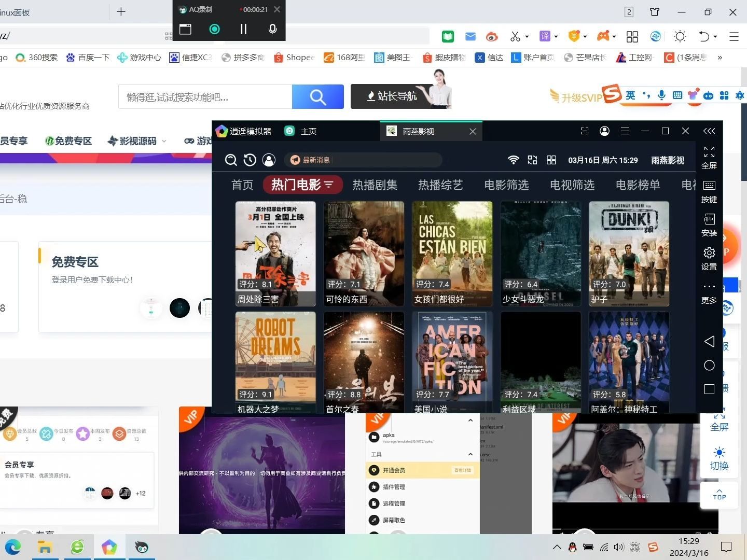Click the browser translate 译 icon
Viewport: 747px width, 560px height.
(545, 36)
